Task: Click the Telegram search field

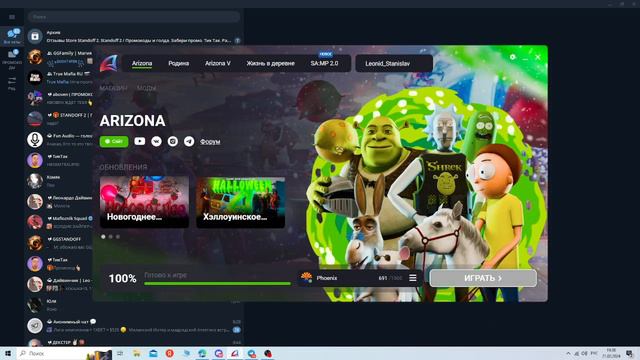Action: tap(134, 17)
